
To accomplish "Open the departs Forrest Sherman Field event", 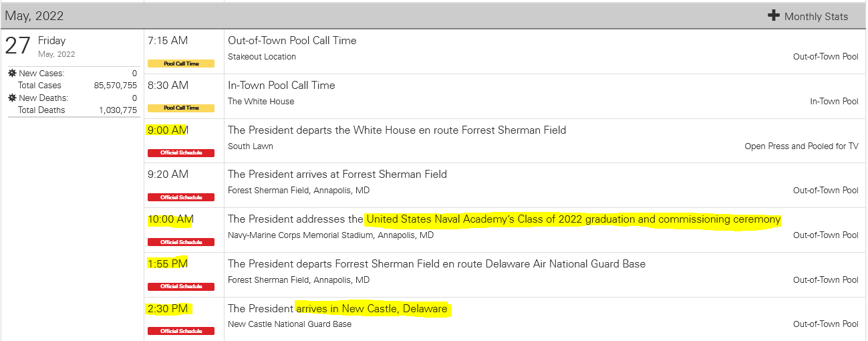I will tap(436, 263).
